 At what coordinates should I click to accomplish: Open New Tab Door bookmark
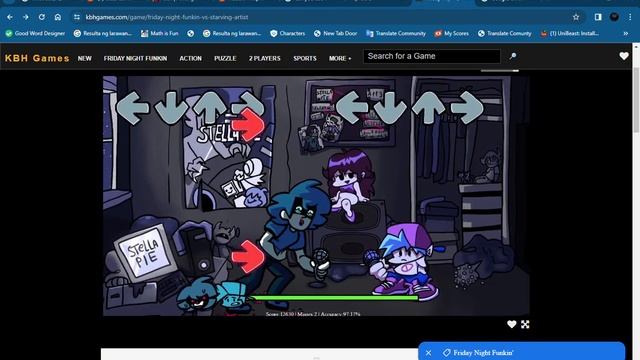coord(336,33)
